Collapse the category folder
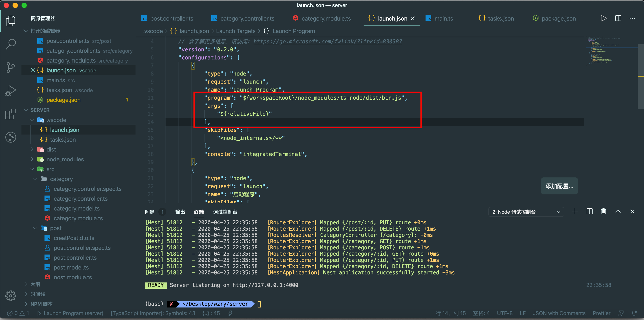Viewport: 644px width, 320px height. tap(35, 179)
